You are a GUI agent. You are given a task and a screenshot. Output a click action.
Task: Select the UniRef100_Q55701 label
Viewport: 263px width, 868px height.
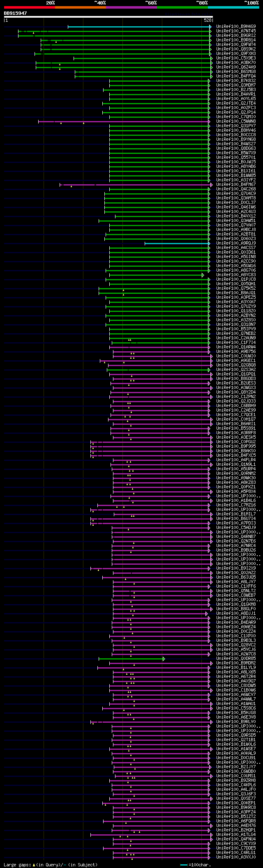236,158
